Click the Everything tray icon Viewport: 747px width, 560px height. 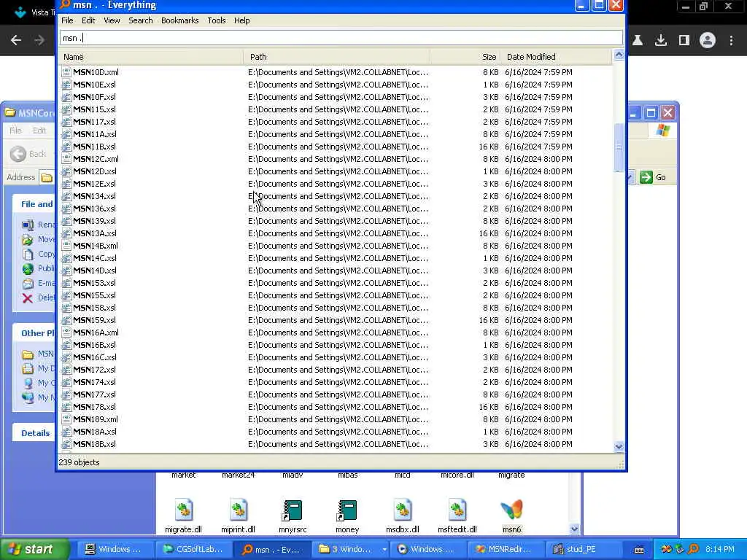coord(693,549)
